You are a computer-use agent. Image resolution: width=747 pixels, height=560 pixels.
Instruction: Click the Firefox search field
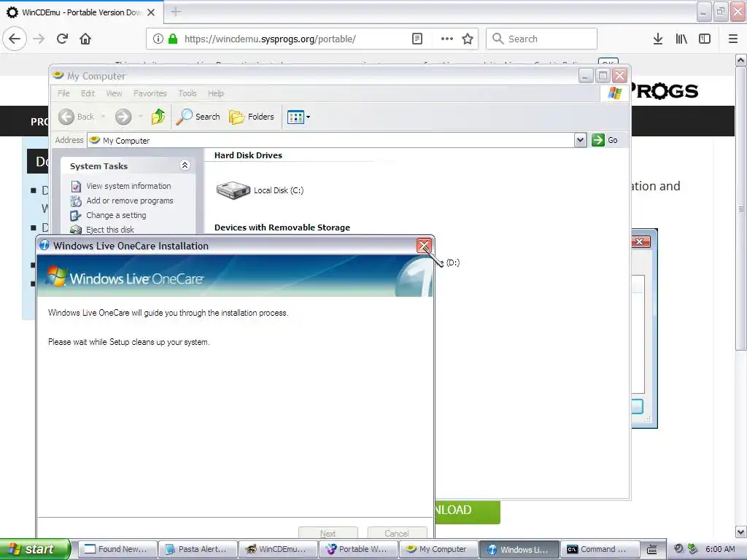[541, 39]
